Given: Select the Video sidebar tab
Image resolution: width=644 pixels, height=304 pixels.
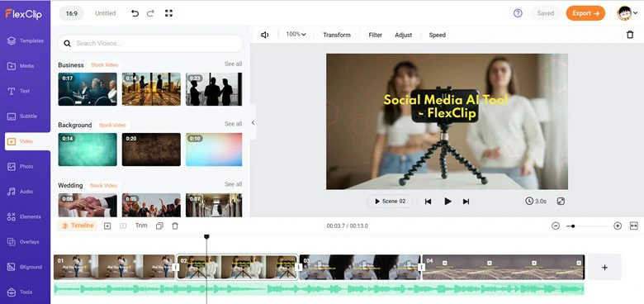Looking at the screenshot, I should point(27,141).
